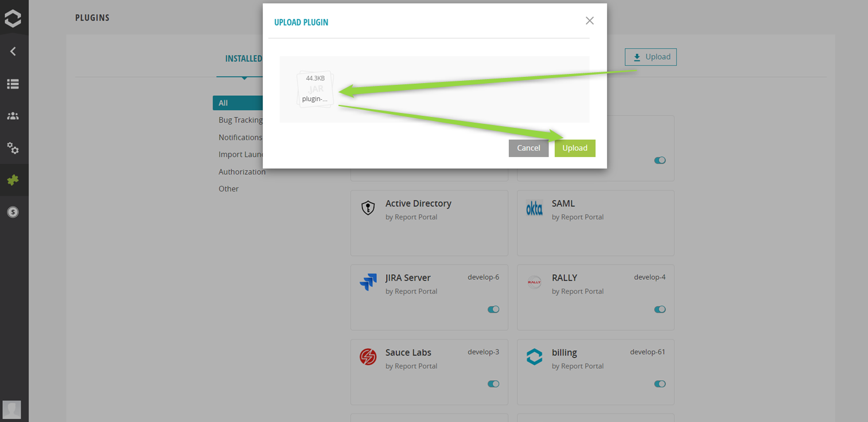Click the user avatar in sidebar
Viewport: 868px width, 422px height.
pos(12,409)
